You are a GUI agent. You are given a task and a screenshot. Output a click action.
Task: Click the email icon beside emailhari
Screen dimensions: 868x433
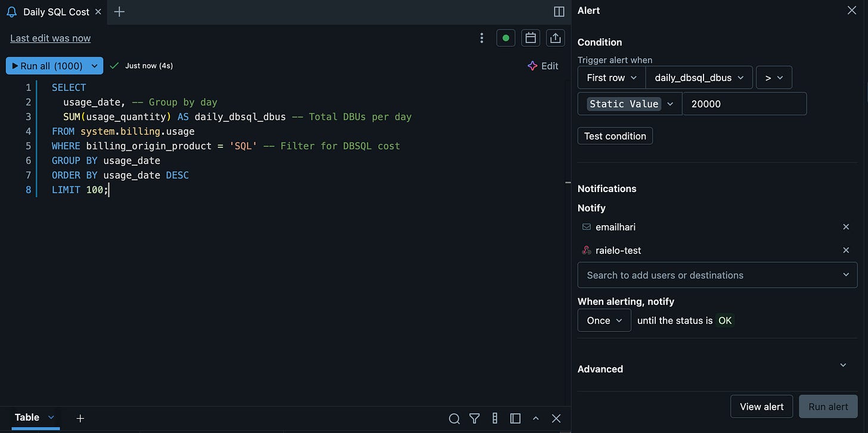click(587, 227)
